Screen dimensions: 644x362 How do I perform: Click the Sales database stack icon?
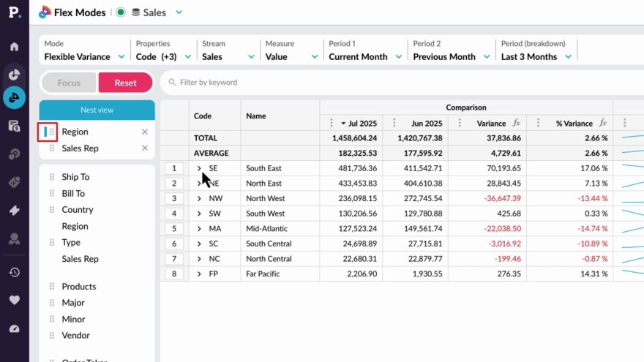[135, 12]
